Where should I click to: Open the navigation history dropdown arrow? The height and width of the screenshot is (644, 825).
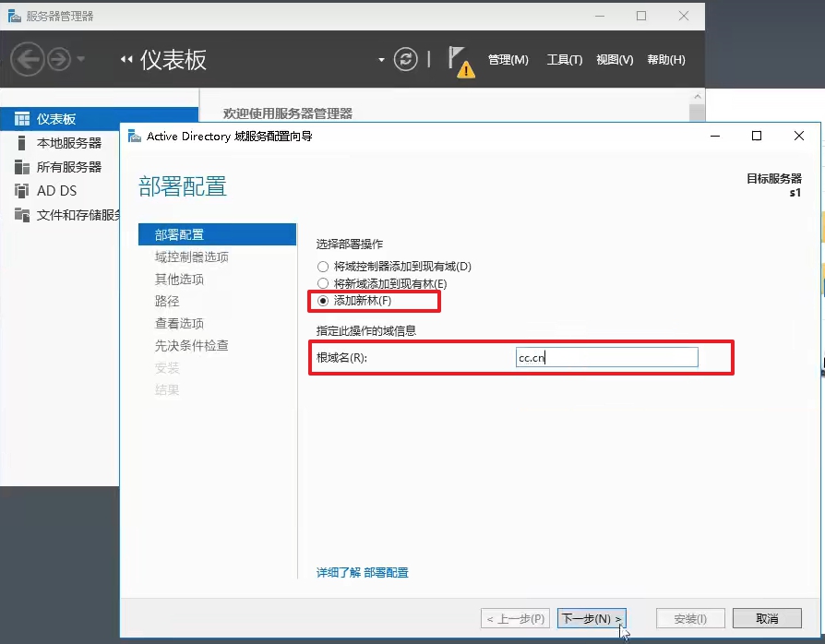[80, 58]
